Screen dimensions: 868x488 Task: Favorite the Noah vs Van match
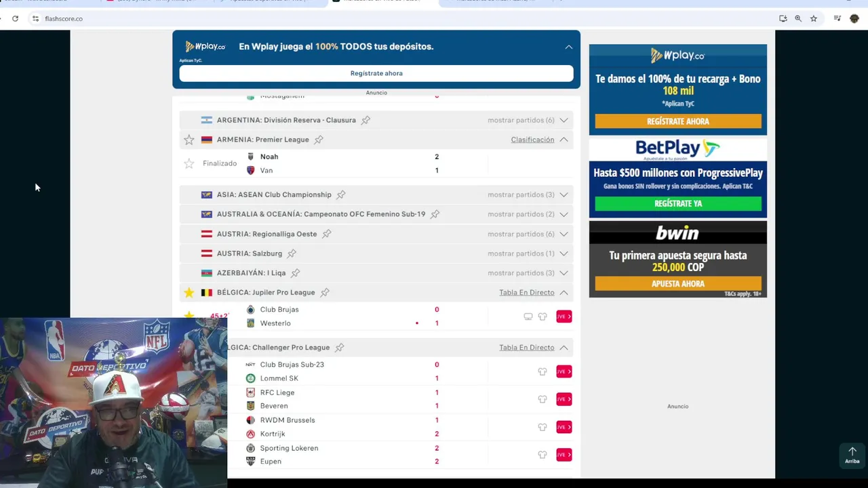(x=189, y=163)
